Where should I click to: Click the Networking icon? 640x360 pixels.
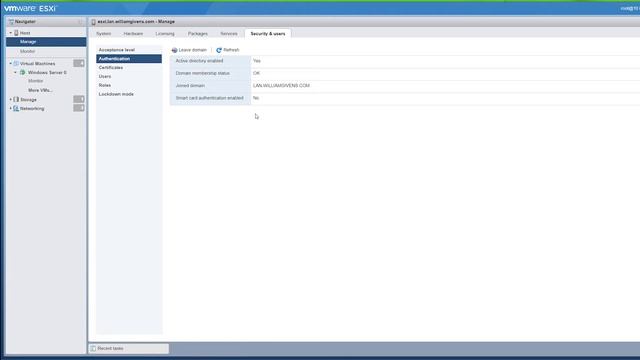pos(16,109)
